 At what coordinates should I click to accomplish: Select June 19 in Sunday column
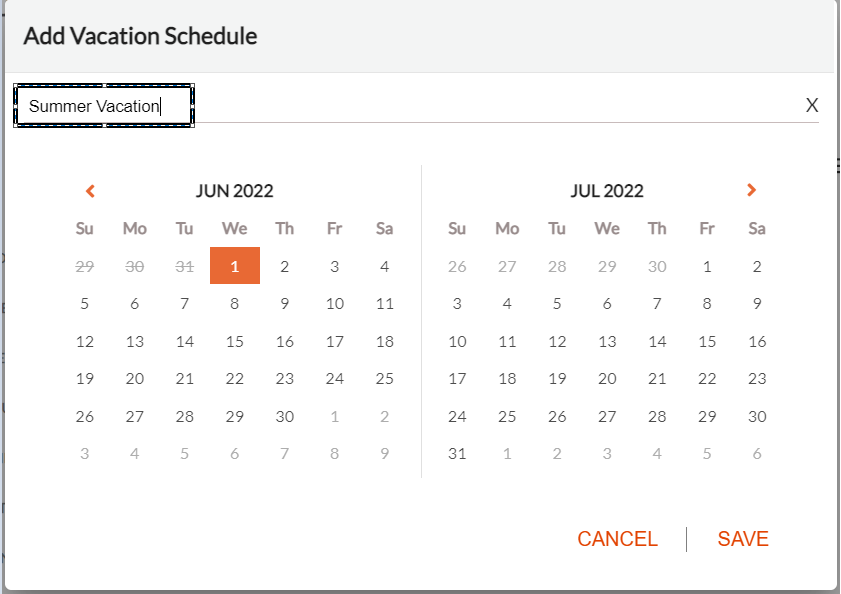pos(85,379)
